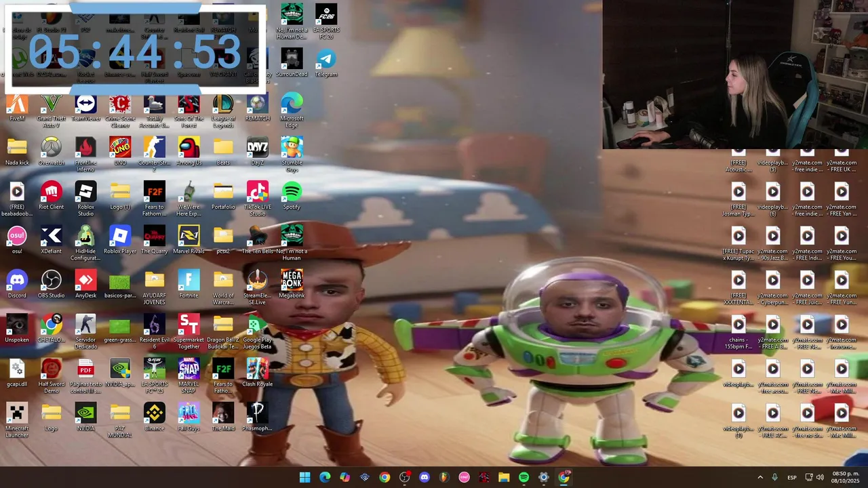Show hidden system tray icons
868x488 pixels.
[x=760, y=477]
